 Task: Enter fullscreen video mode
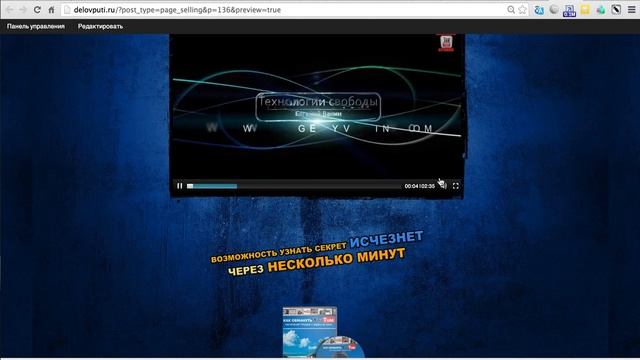[x=456, y=186]
